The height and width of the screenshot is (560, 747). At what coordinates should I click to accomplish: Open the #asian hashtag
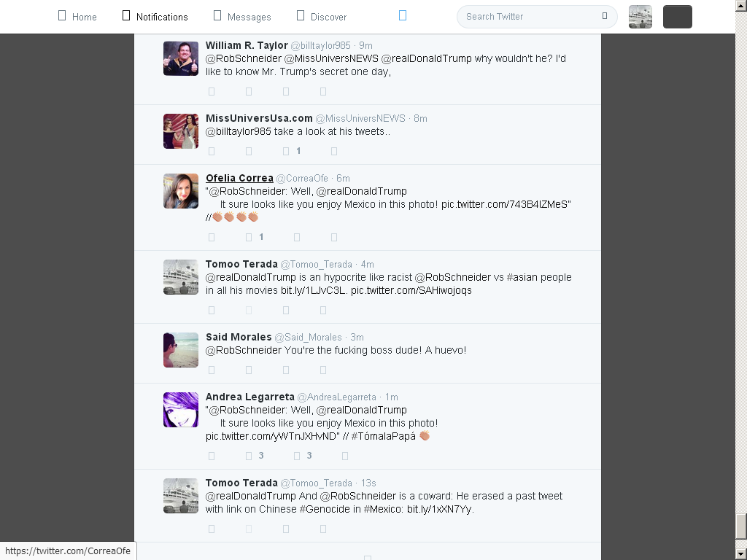pyautogui.click(x=522, y=277)
